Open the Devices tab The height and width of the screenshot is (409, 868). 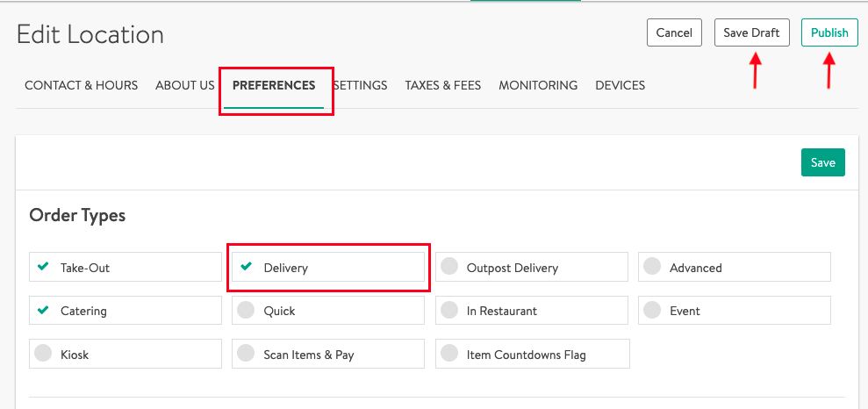[x=620, y=85]
